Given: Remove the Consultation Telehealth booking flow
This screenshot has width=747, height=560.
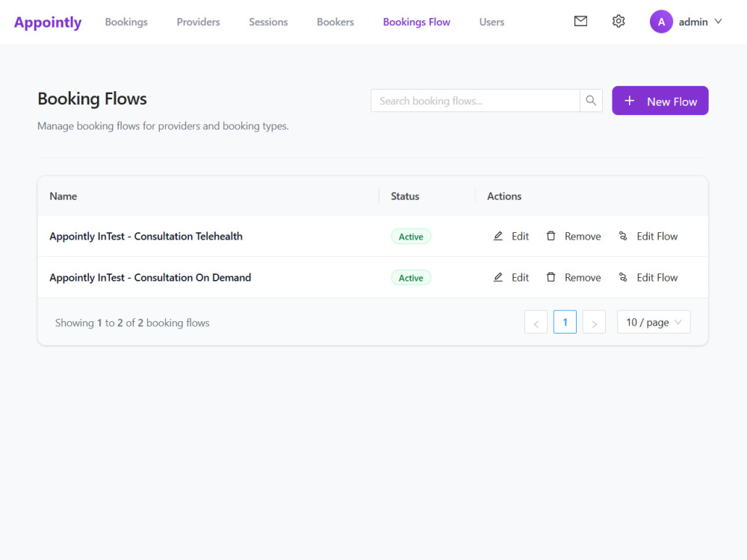Looking at the screenshot, I should click(574, 236).
